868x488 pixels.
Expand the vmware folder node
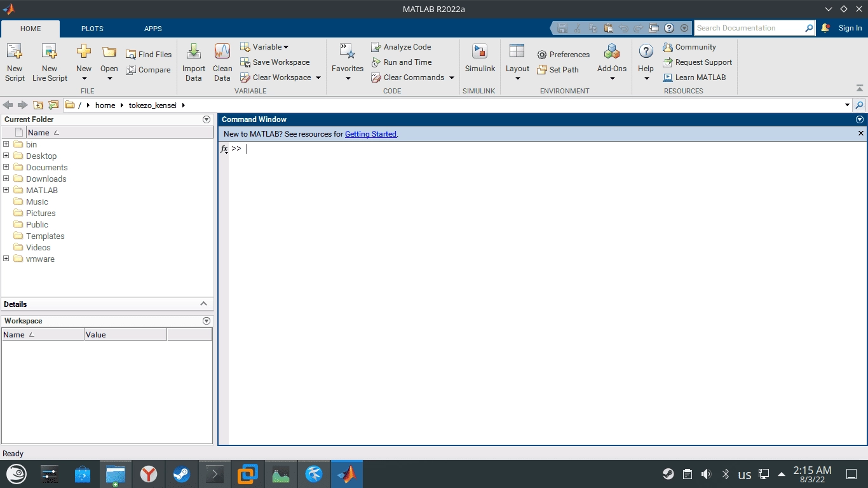pyautogui.click(x=6, y=259)
